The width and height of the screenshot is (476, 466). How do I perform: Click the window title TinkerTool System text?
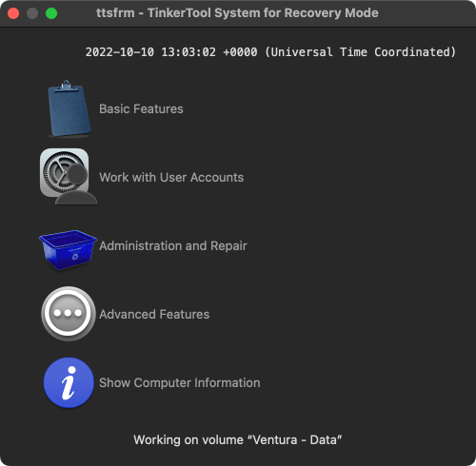click(x=237, y=13)
